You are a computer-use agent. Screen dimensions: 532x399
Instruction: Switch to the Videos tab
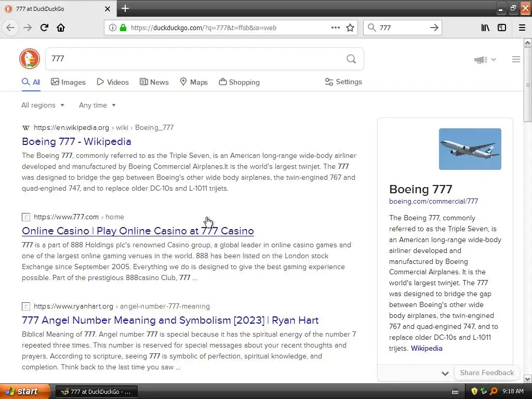point(113,82)
